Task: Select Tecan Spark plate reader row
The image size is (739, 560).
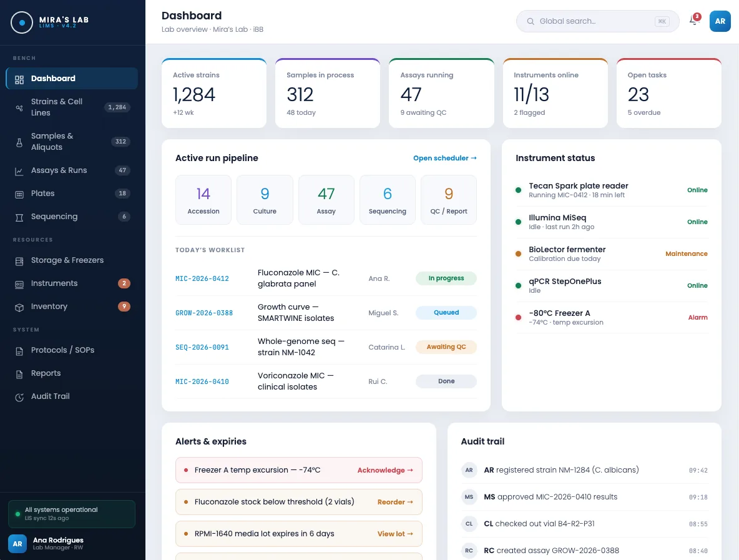Action: click(612, 190)
